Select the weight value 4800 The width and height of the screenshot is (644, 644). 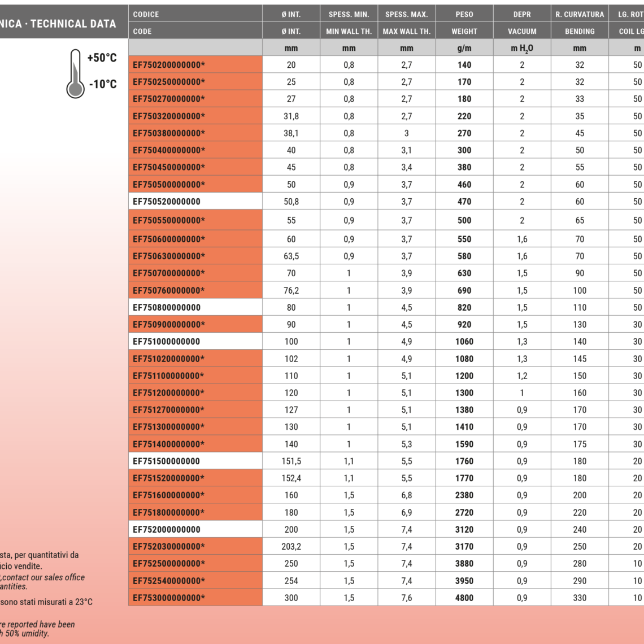pos(464,598)
